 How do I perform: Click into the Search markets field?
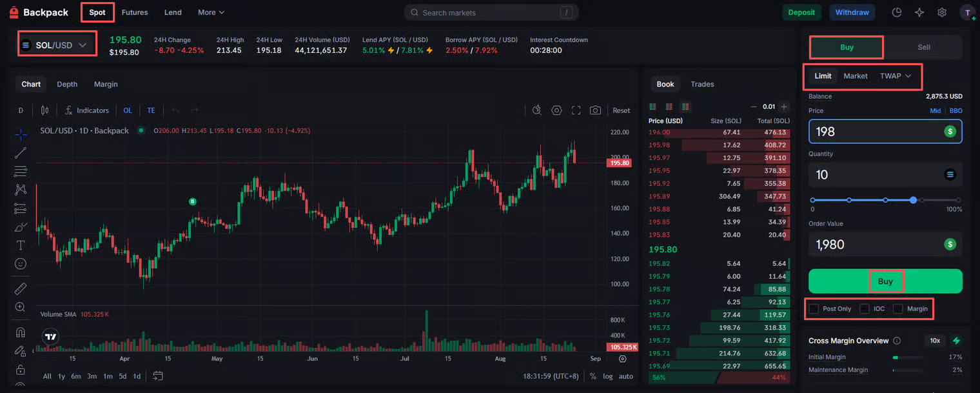click(490, 13)
